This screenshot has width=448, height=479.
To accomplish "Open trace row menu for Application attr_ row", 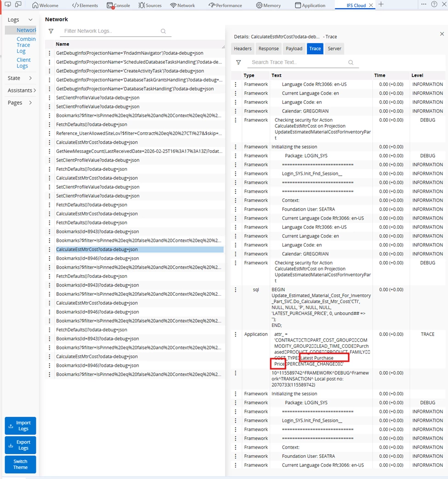I will click(235, 334).
